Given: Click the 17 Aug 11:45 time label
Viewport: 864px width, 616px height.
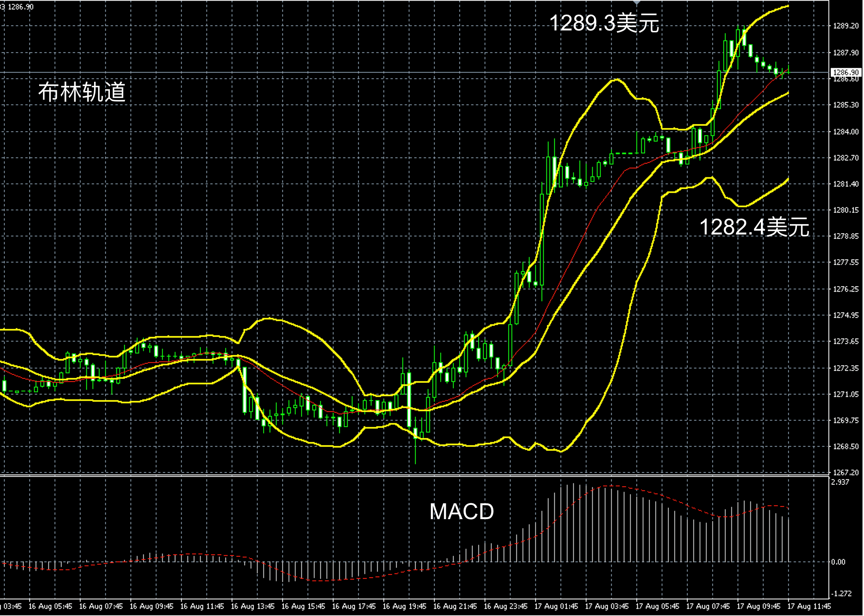Looking at the screenshot, I should [x=809, y=606].
